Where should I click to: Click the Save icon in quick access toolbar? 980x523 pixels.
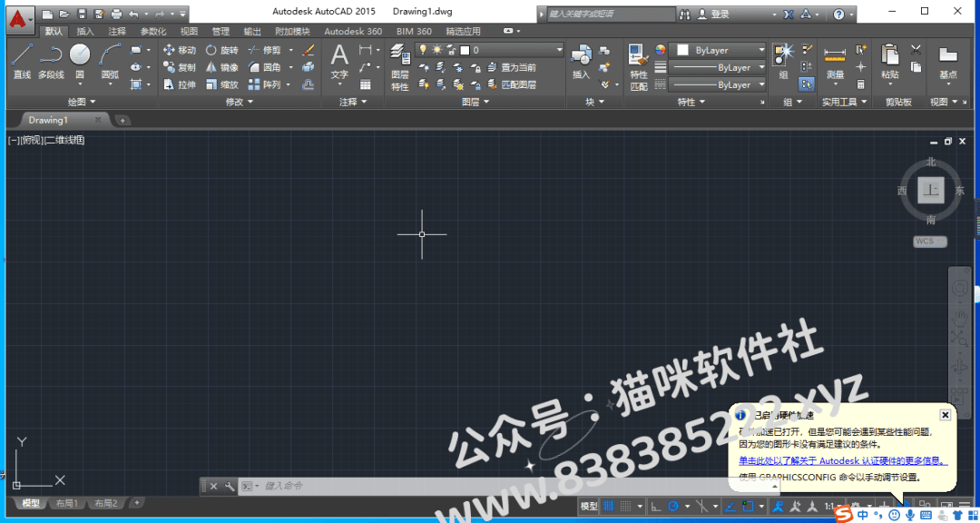click(x=82, y=14)
